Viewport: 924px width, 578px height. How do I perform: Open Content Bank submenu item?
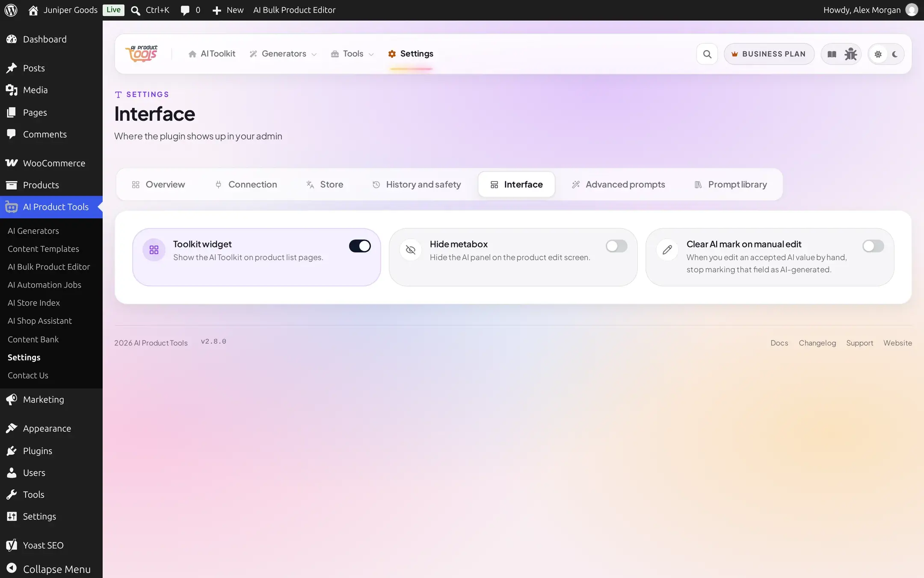tap(33, 339)
